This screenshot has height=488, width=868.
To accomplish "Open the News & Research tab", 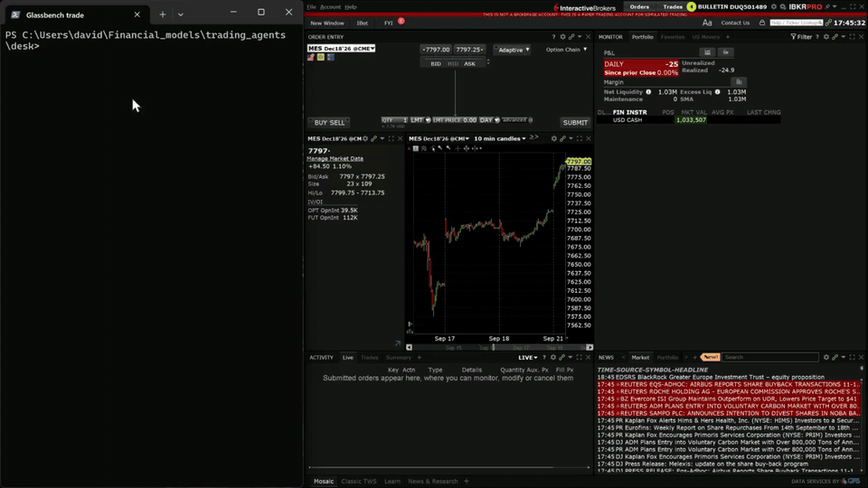I will (433, 482).
